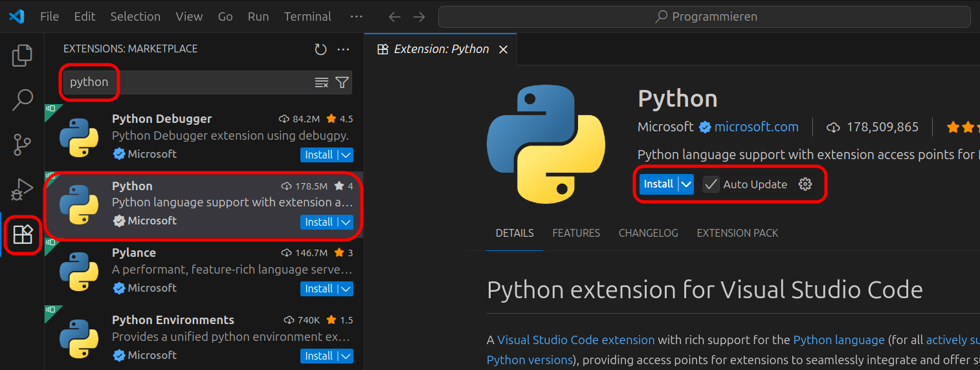Expand install options for Python Debugger
The height and width of the screenshot is (370, 980).
(346, 155)
